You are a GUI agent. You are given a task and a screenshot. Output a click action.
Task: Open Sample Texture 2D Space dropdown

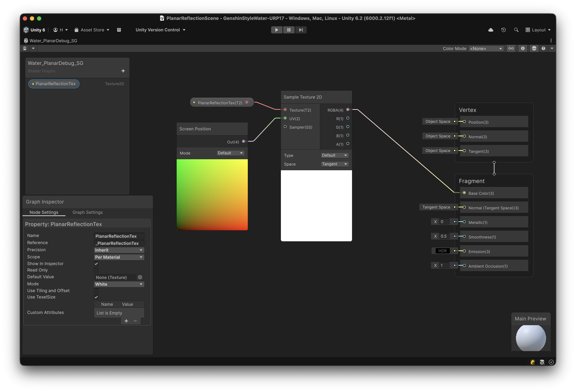click(335, 164)
